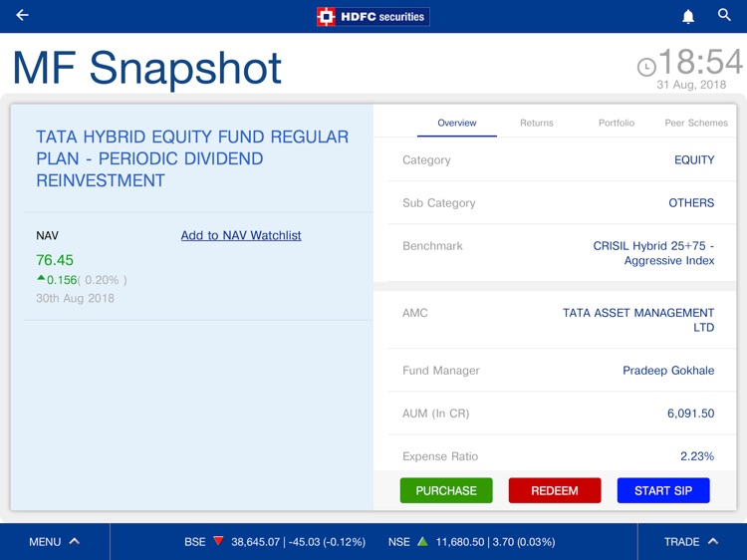Click the MF Snapshot heading
The image size is (747, 560).
(146, 68)
